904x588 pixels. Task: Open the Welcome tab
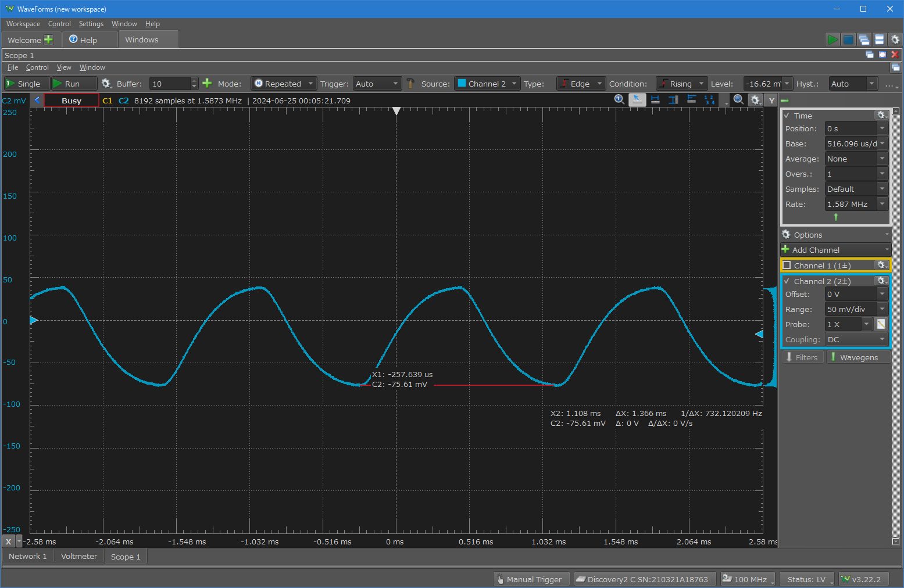tap(31, 40)
